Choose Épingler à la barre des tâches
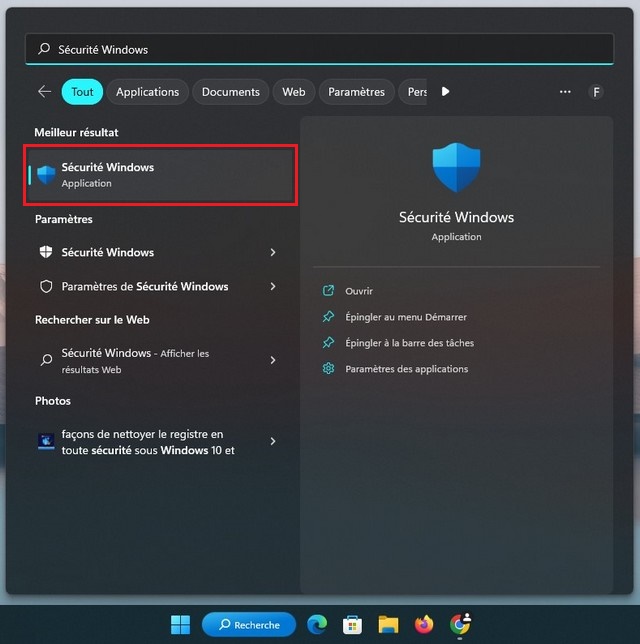640x644 pixels. click(409, 343)
